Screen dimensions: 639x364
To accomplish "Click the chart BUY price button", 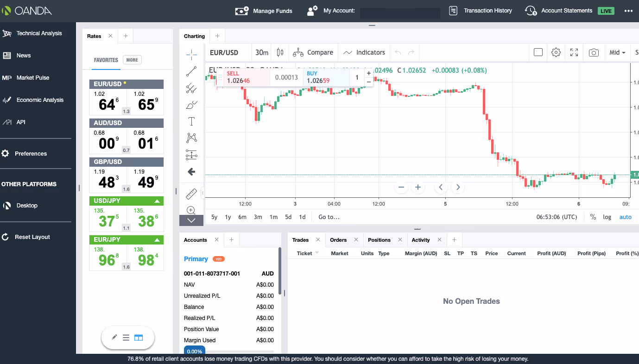I will tap(326, 77).
